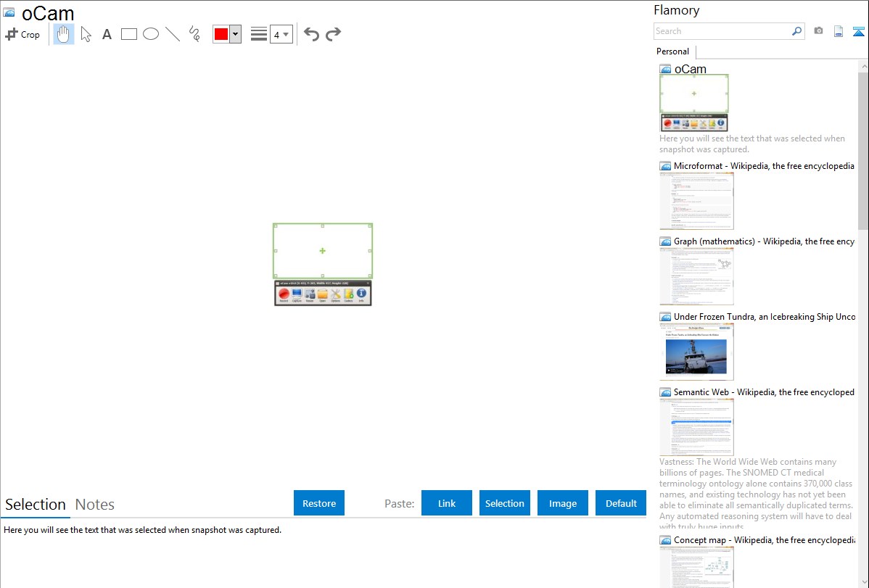The image size is (869, 588).
Task: Pick the freehand scribble tool
Action: [194, 34]
